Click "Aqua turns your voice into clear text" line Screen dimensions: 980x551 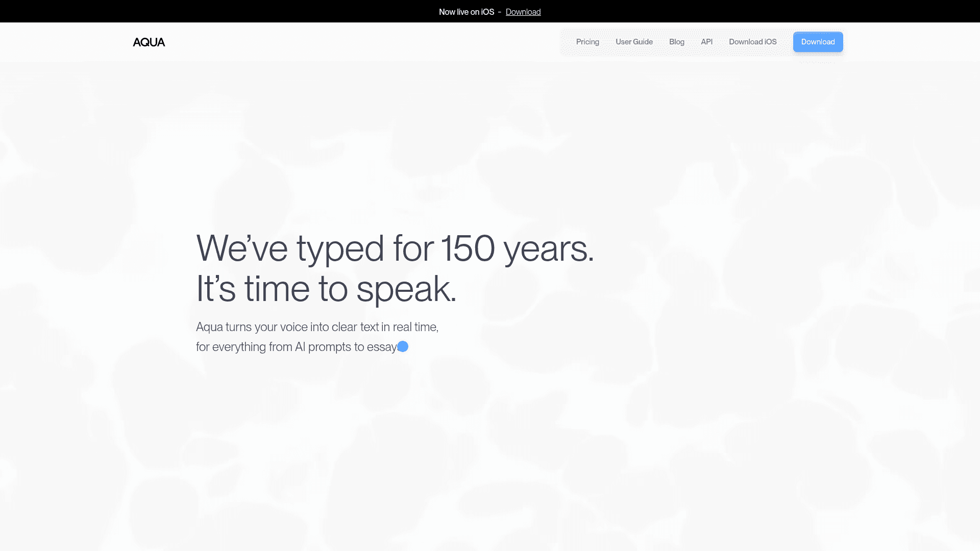point(317,327)
